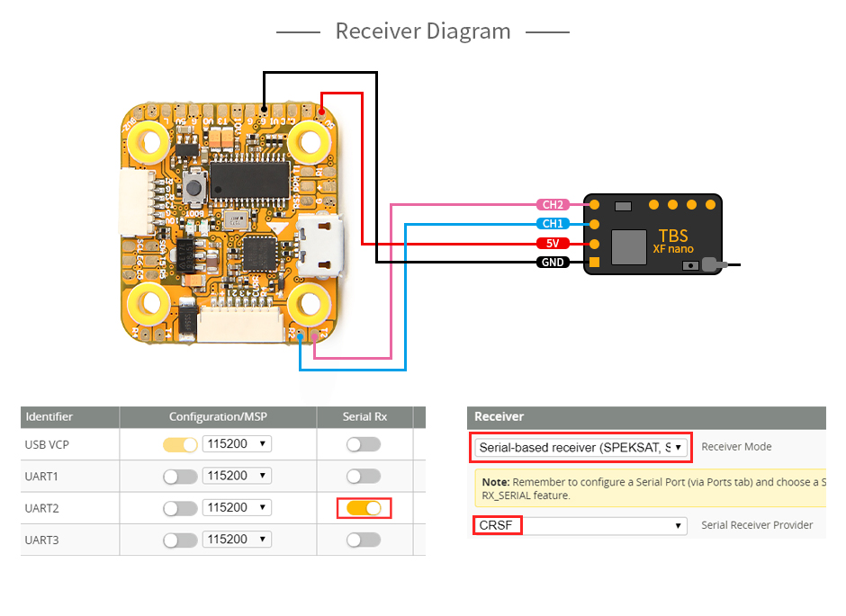This screenshot has width=846, height=616.
Task: Click the TBS XF nano receiver module
Action: pos(652,235)
